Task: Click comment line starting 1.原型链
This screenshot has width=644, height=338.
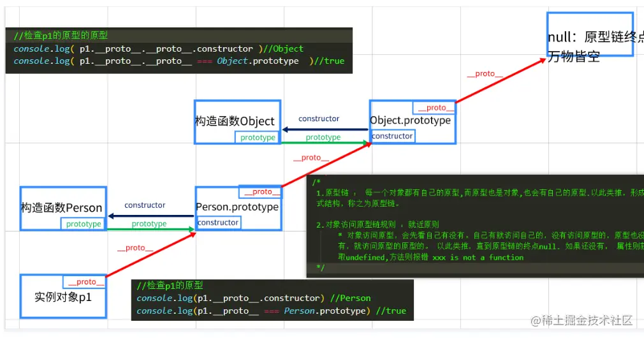Action: (x=479, y=193)
